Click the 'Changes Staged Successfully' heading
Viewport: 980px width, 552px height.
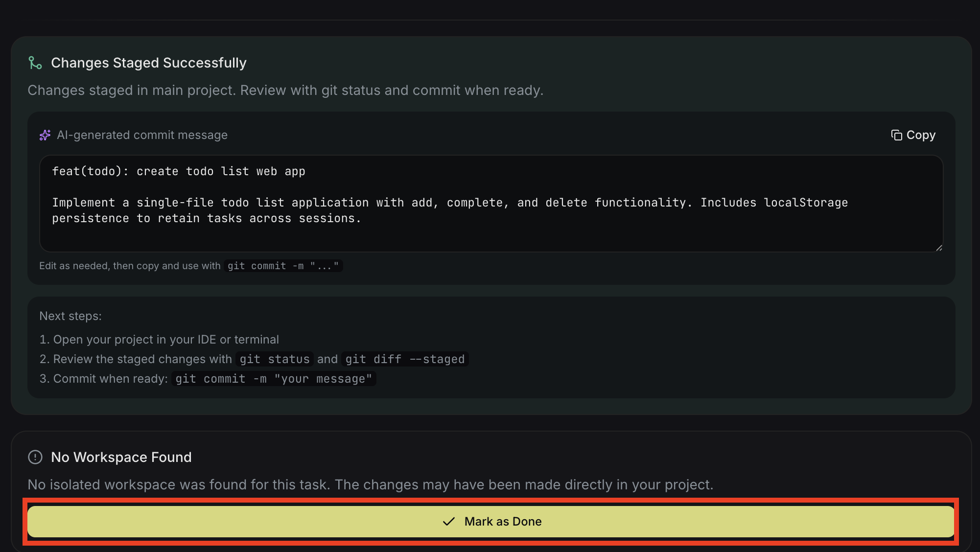click(x=149, y=63)
